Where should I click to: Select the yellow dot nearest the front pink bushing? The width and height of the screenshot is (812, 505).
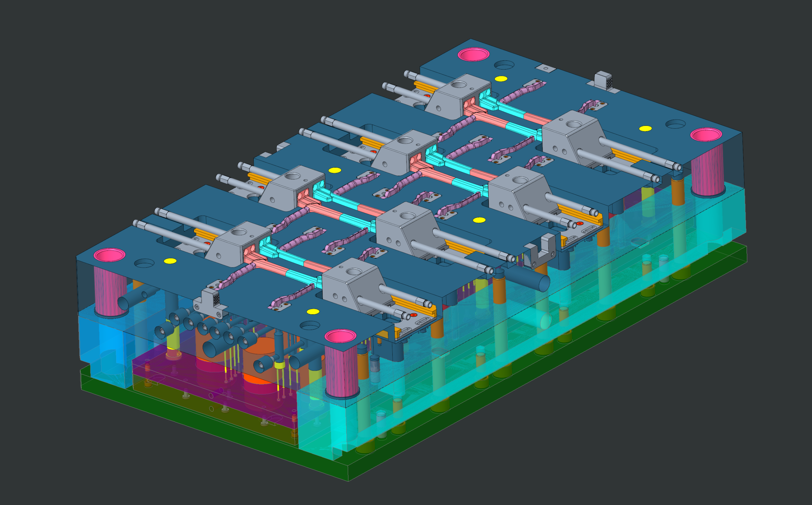[313, 312]
